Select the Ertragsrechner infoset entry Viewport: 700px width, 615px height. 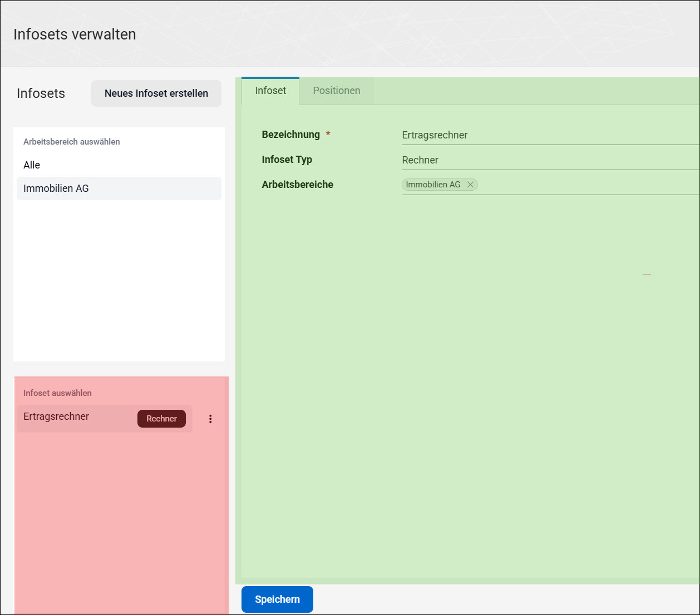point(105,419)
